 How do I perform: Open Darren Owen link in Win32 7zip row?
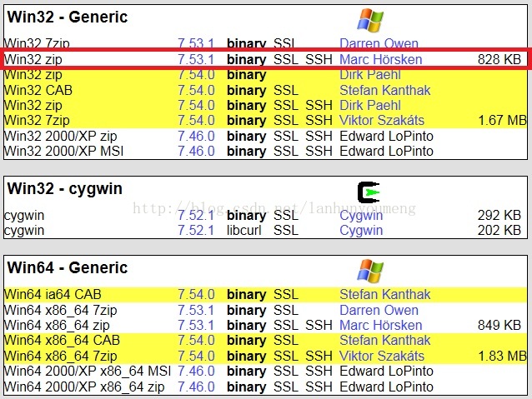tap(379, 43)
